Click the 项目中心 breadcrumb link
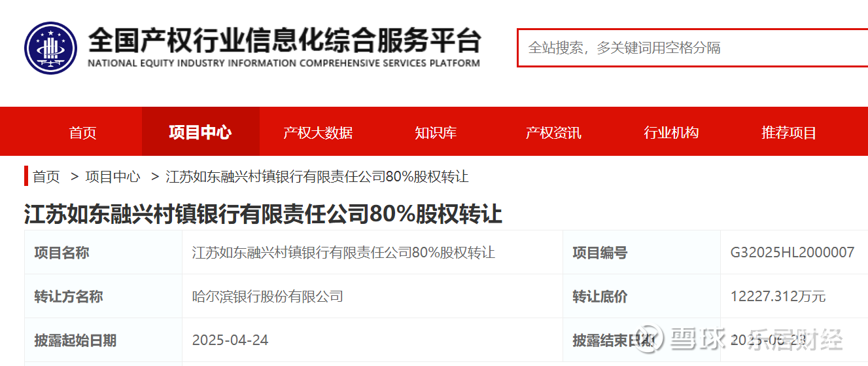This screenshot has width=868, height=366. click(x=113, y=177)
